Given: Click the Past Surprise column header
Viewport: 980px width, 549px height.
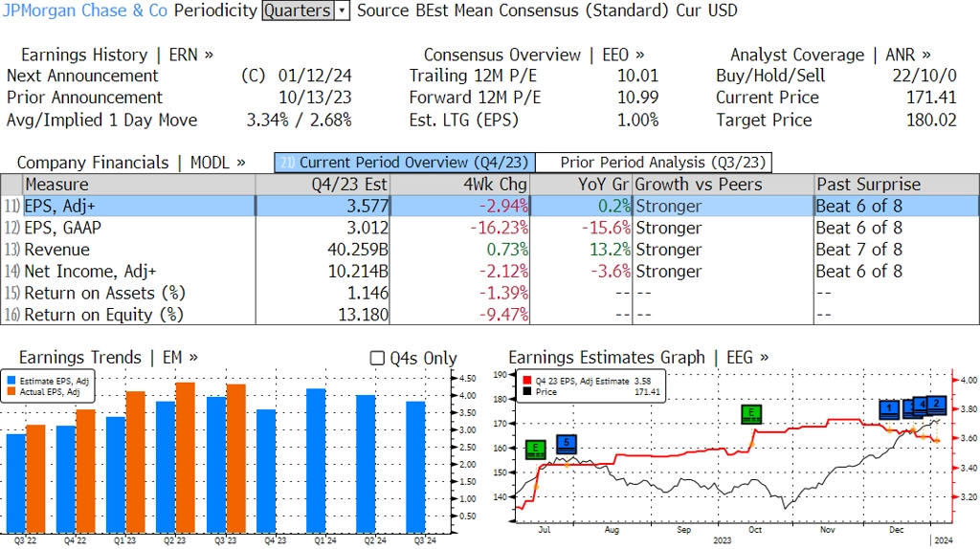Looking at the screenshot, I should point(896,185).
